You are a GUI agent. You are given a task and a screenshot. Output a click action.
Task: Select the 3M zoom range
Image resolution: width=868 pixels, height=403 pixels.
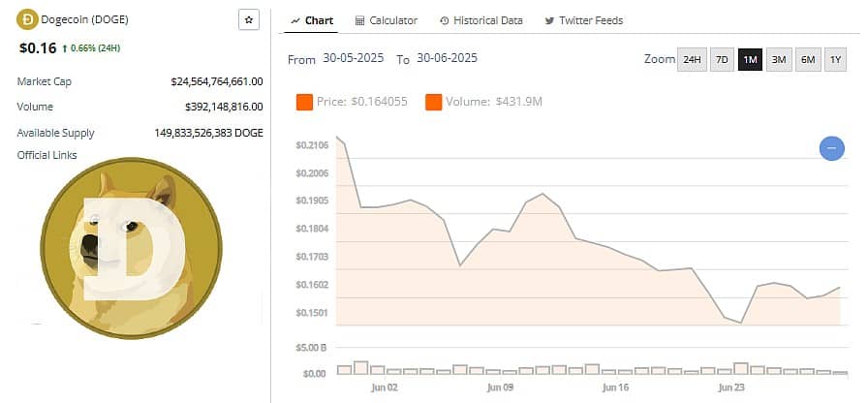(779, 59)
